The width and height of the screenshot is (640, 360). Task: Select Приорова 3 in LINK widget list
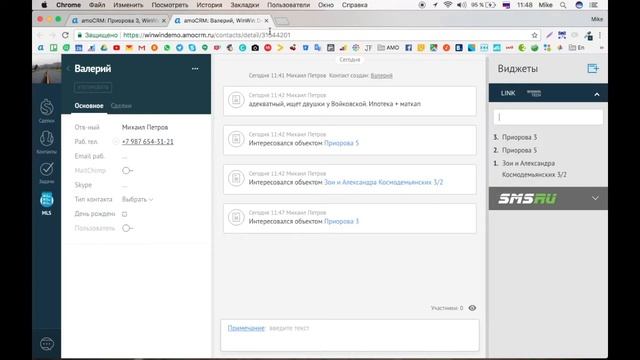519,137
